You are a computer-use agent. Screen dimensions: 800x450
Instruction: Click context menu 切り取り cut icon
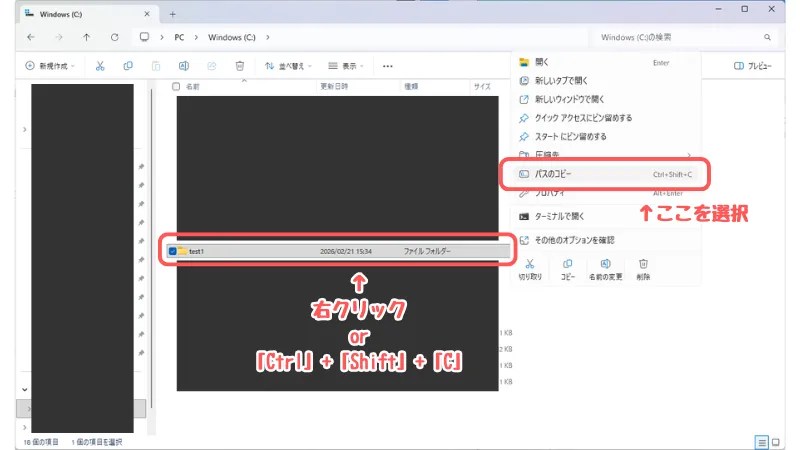530,264
